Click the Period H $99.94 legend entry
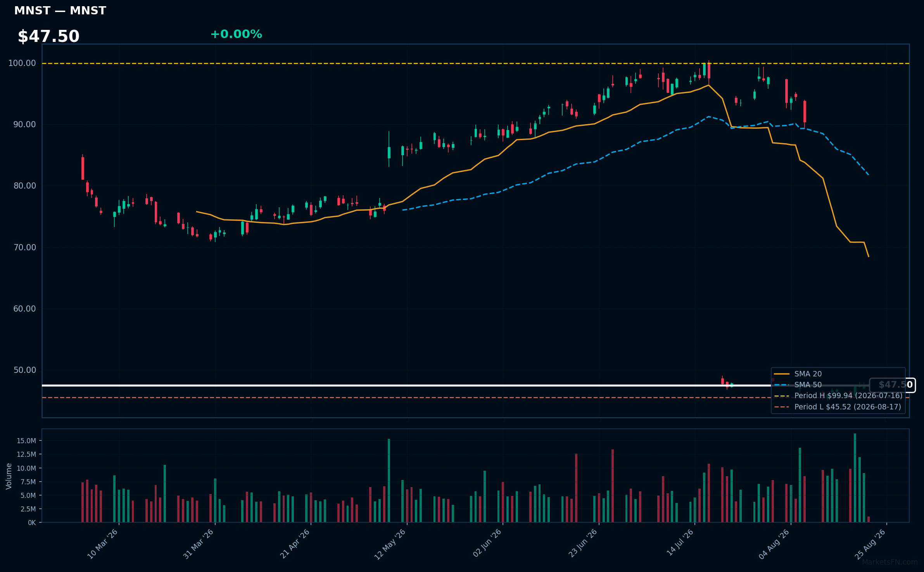The image size is (924, 572). 838,395
